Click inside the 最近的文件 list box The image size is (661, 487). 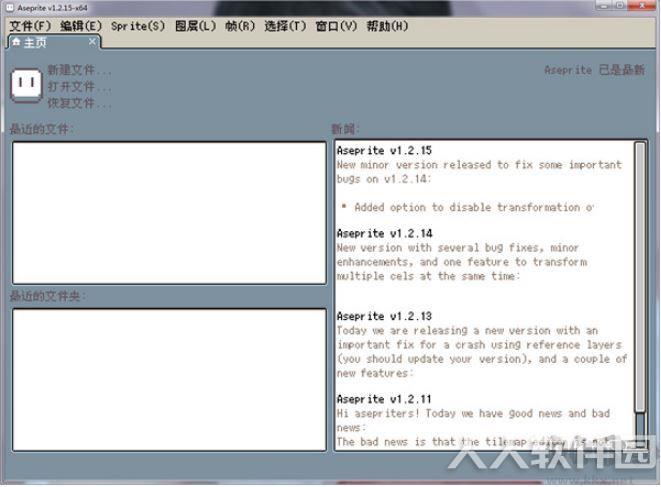coord(169,213)
